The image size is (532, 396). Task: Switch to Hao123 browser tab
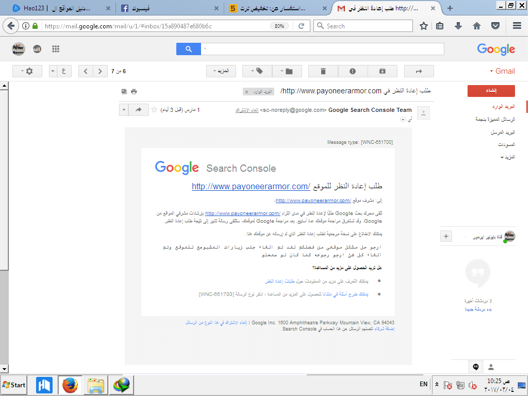(61, 8)
